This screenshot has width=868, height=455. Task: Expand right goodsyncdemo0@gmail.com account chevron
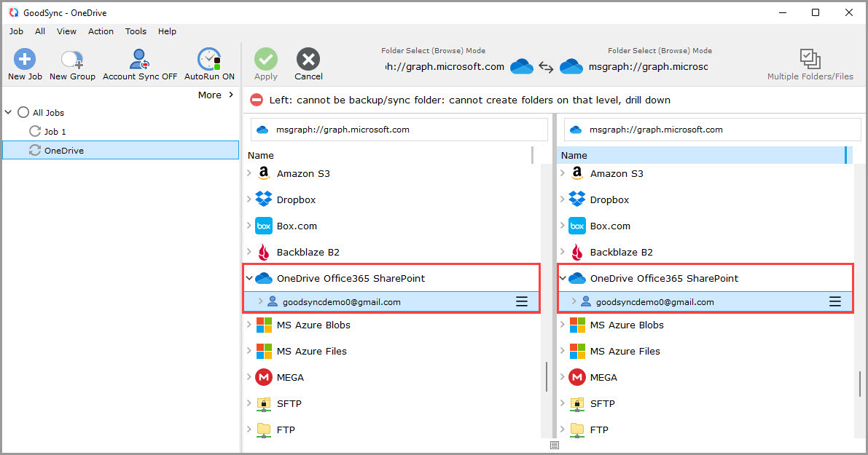[574, 301]
